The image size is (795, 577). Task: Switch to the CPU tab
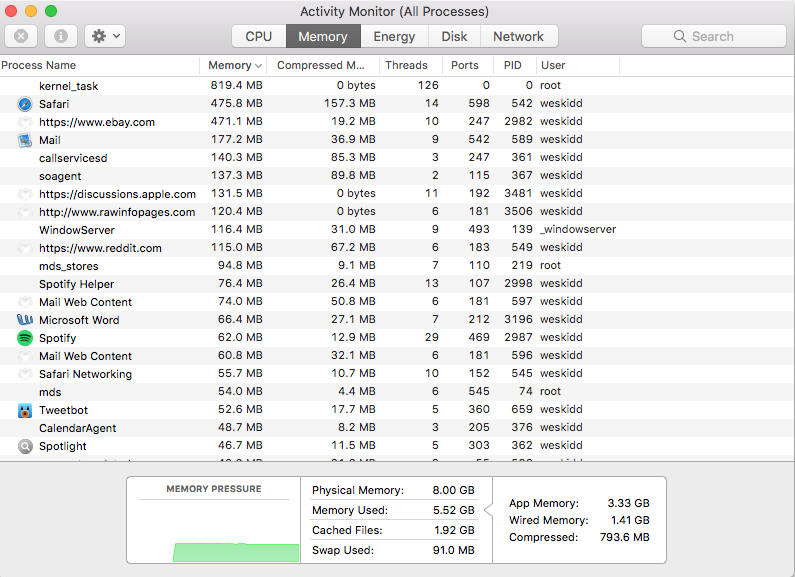(259, 37)
